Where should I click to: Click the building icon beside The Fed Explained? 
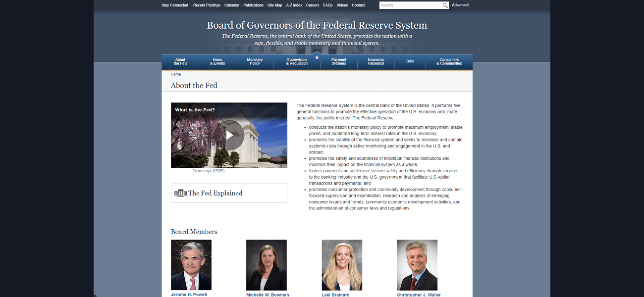pos(180,193)
